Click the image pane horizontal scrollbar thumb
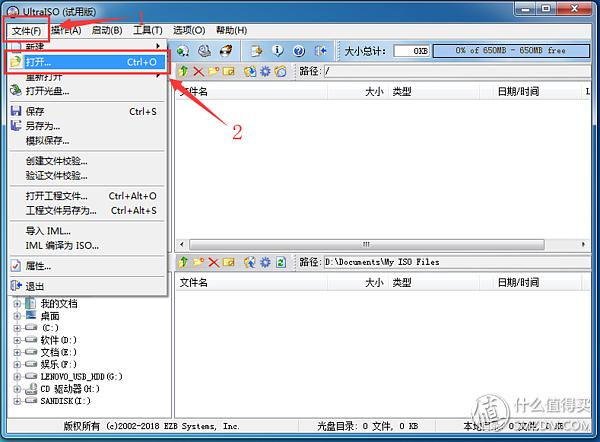The width and height of the screenshot is (600, 442). click(x=367, y=244)
